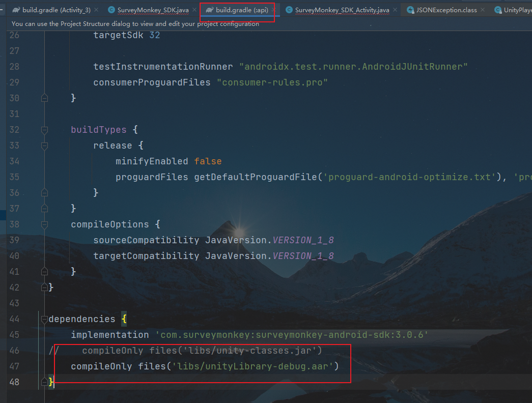Click getDefaultProguardFile call on line 35
Screen dimensions: 532x403
point(256,177)
